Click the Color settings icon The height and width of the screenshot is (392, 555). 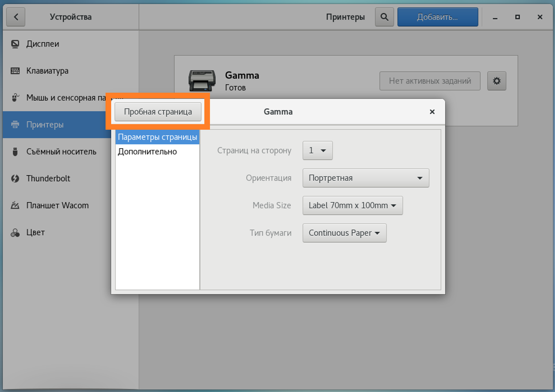pyautogui.click(x=15, y=233)
